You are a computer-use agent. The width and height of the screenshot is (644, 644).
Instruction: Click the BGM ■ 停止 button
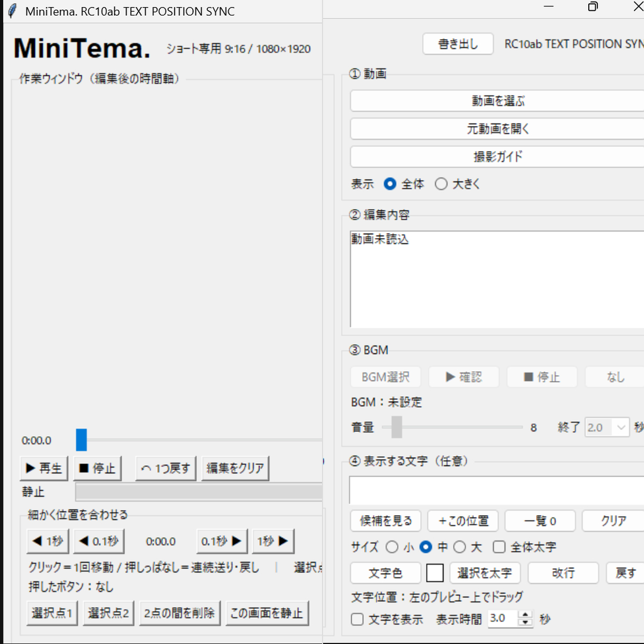(x=542, y=377)
